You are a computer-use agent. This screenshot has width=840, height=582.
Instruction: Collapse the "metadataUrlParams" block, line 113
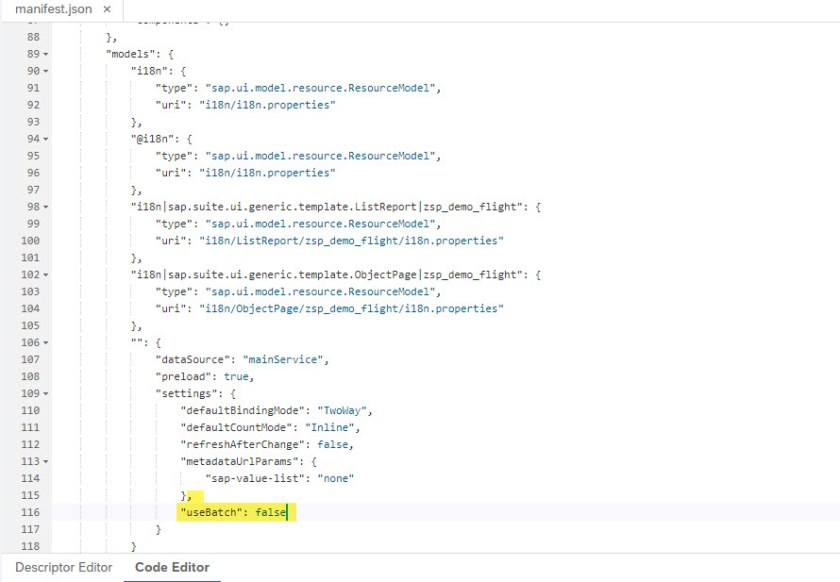pos(46,461)
